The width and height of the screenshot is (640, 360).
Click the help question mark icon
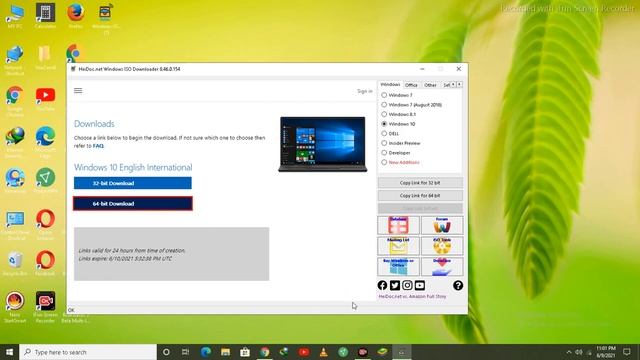pyautogui.click(x=458, y=285)
